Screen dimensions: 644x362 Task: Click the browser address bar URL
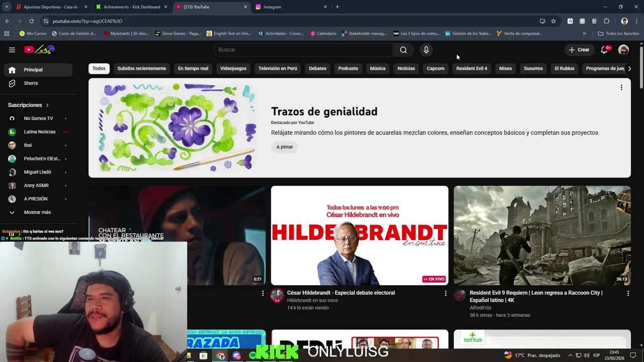pyautogui.click(x=88, y=21)
